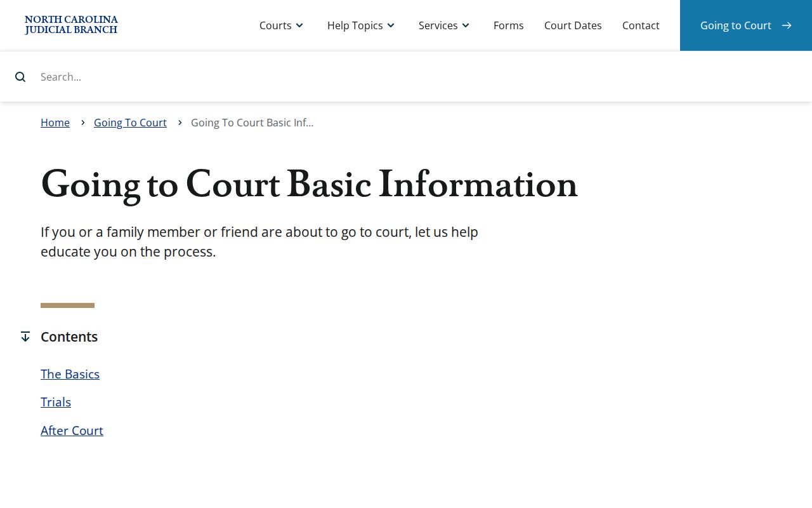Click the Contents heading text
The image size is (812, 508).
pyautogui.click(x=69, y=337)
